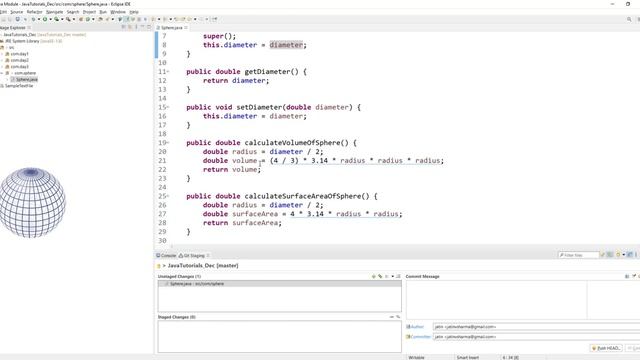Open the Navigate menu
The height and width of the screenshot is (360, 640).
[x=54, y=12]
